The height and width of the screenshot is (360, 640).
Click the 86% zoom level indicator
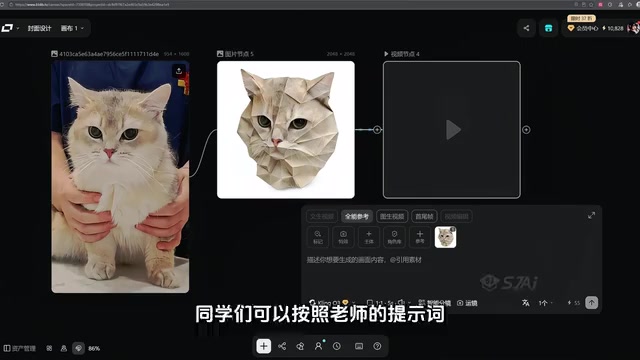(94, 348)
